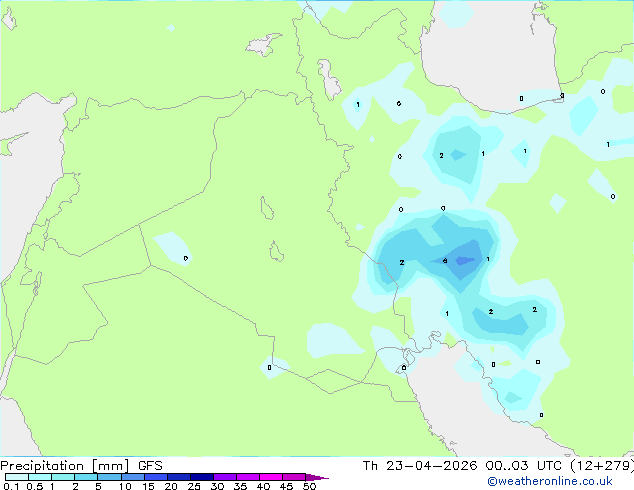Click the 10–15 mm legend swatch

click(x=133, y=477)
